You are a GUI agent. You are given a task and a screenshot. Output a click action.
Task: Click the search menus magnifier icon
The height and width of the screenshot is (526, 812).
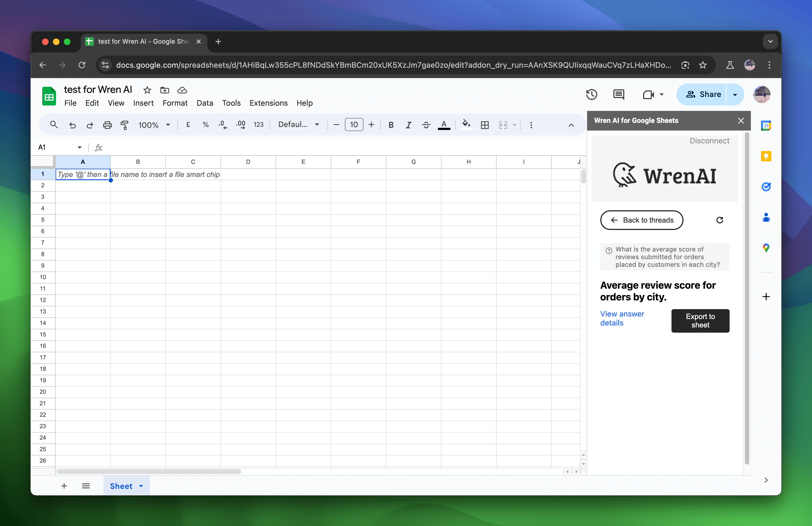pyautogui.click(x=53, y=125)
